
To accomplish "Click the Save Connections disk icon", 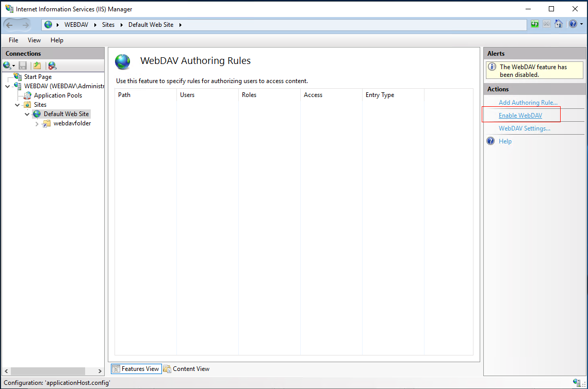I will 23,66.
